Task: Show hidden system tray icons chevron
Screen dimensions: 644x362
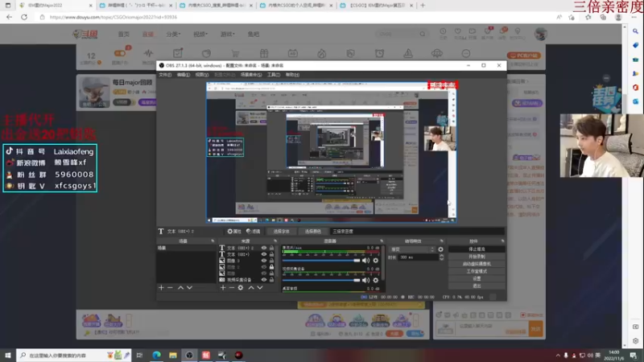Action: pyautogui.click(x=557, y=356)
